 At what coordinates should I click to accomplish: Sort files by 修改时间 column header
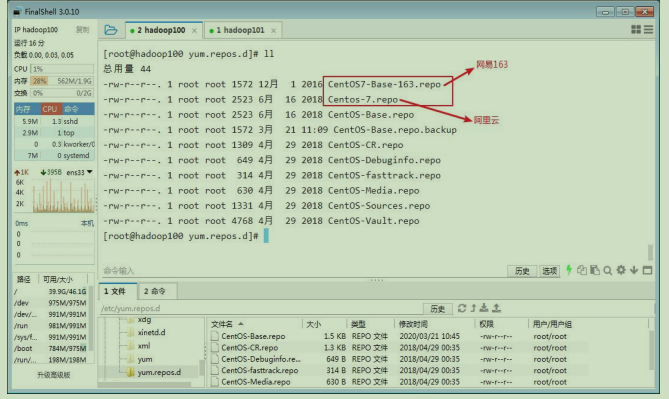434,324
